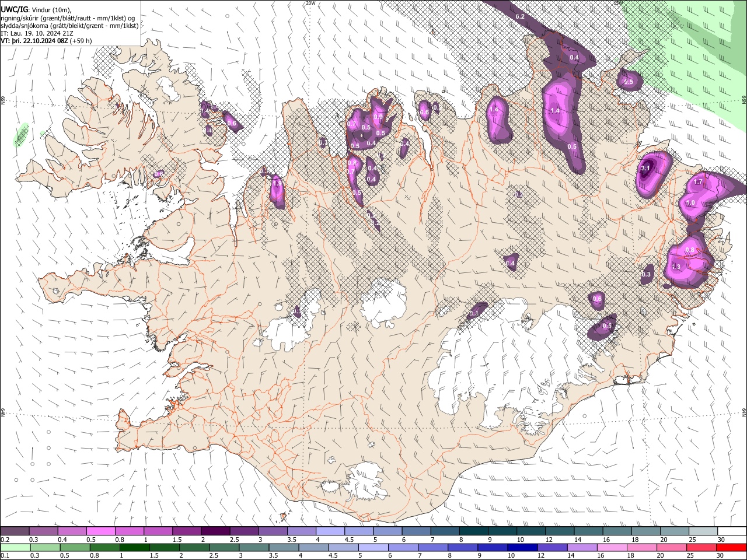Pick top-row swatch between 1.5 and 2

[186, 531]
